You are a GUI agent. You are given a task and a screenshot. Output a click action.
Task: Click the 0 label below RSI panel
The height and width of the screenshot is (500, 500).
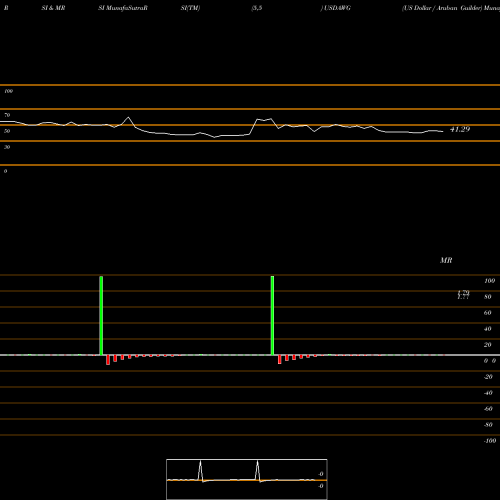pos(5,171)
